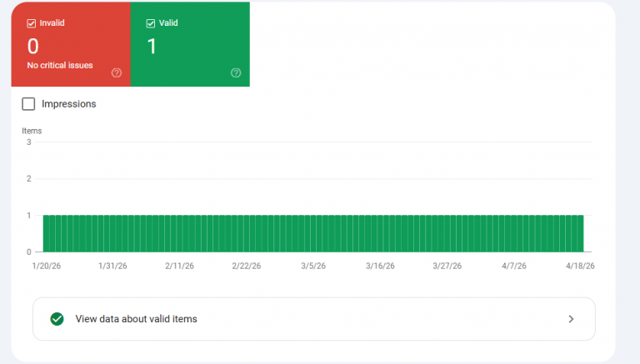Uncheck the Valid checkbox
Image resolution: width=640 pixels, height=364 pixels.
click(151, 23)
